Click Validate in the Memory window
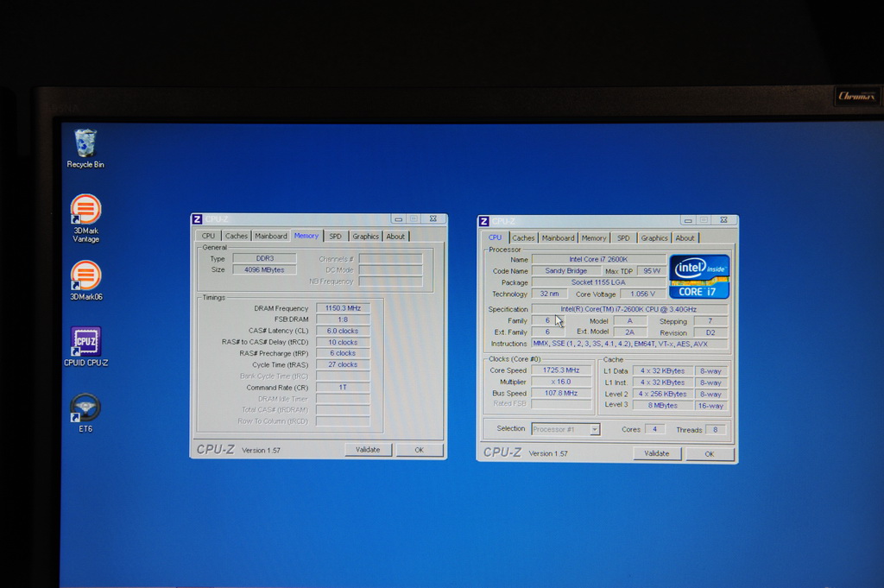Screen dimensions: 884x588 pos(368,450)
